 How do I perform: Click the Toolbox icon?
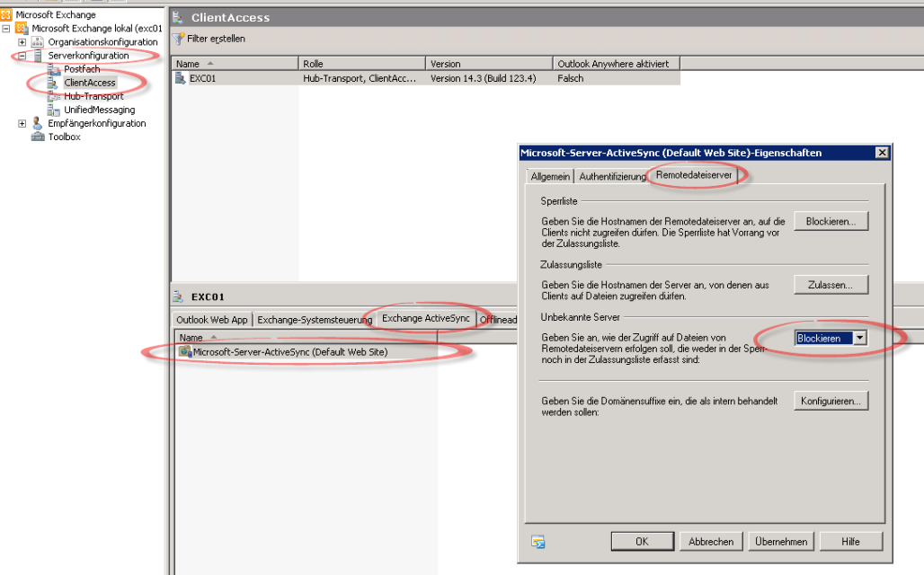38,137
